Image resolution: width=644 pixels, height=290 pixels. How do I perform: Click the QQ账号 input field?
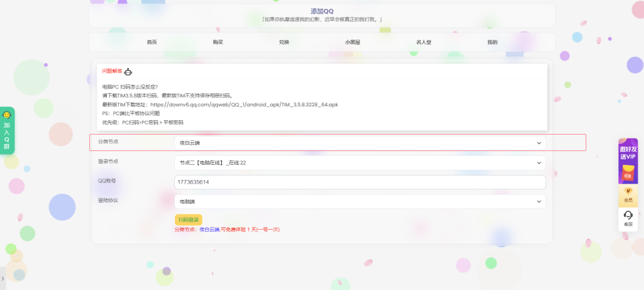tap(360, 182)
